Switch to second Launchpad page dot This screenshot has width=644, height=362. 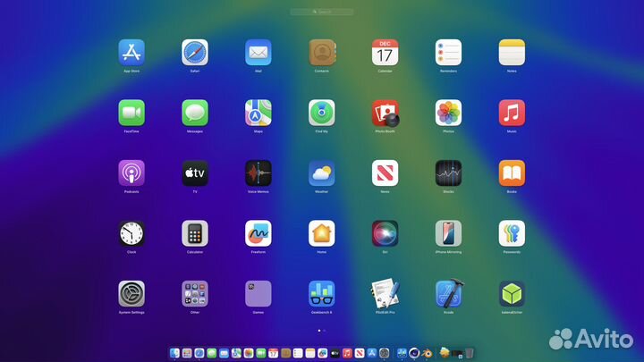coord(326,331)
